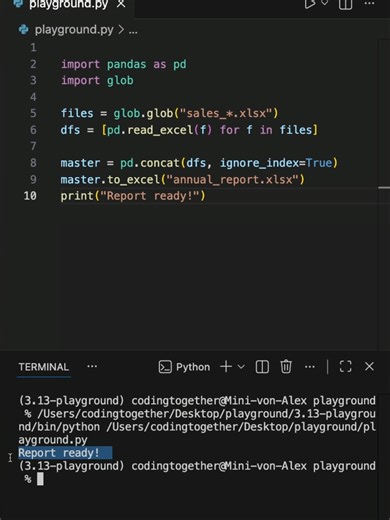This screenshot has width=390, height=520.
Task: Run the Python file with play icon
Action: (310, 4)
